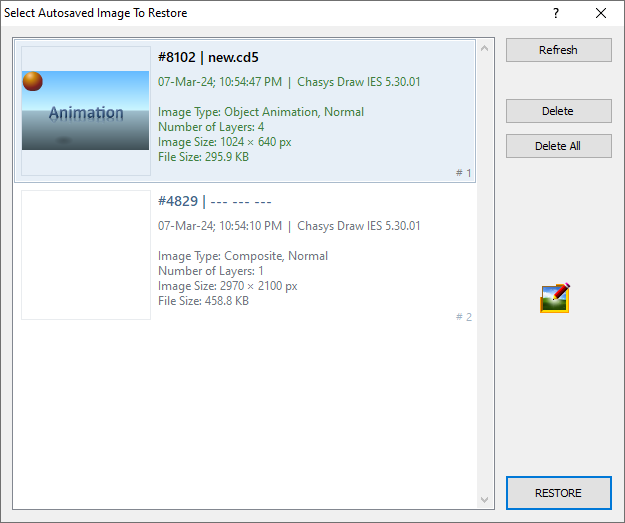The image size is (625, 523).
Task: Click the scroll up arrow in list
Action: pyautogui.click(x=485, y=48)
